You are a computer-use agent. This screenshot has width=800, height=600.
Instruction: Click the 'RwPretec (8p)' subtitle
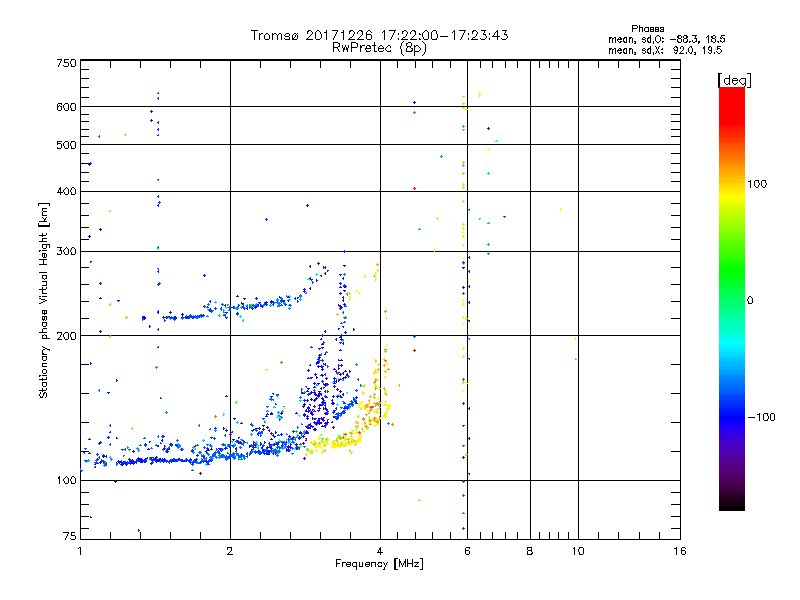coord(379,48)
